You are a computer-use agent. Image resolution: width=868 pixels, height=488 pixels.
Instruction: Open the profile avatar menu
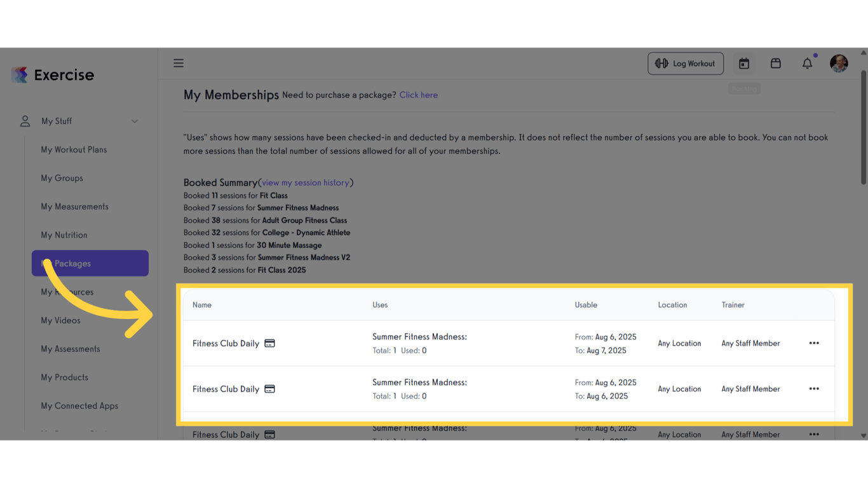point(839,63)
